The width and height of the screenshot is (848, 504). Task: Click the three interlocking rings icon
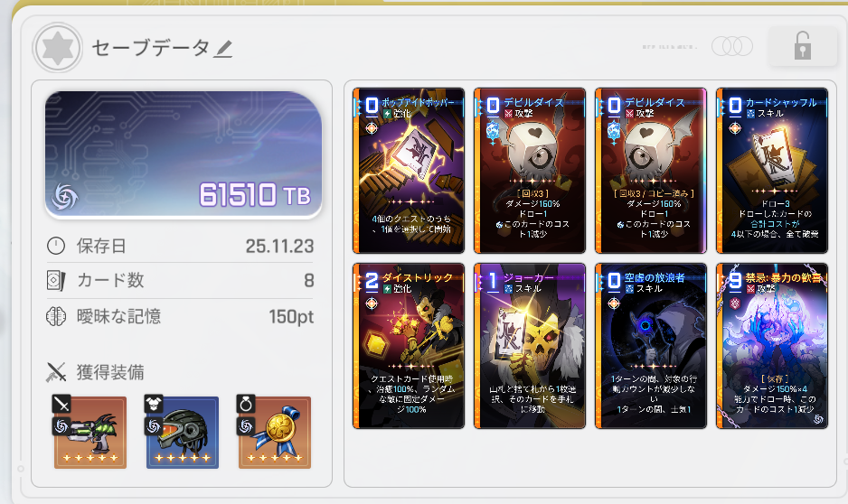pyautogui.click(x=731, y=46)
